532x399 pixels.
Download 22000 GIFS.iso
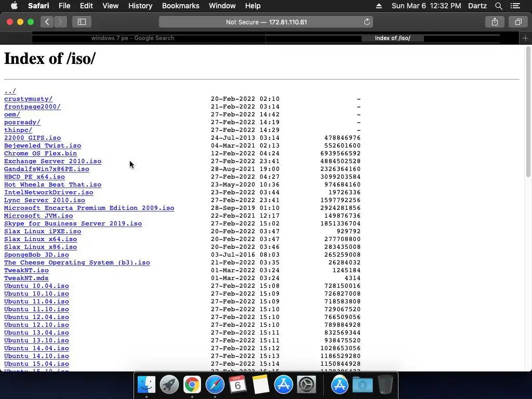coord(32,138)
